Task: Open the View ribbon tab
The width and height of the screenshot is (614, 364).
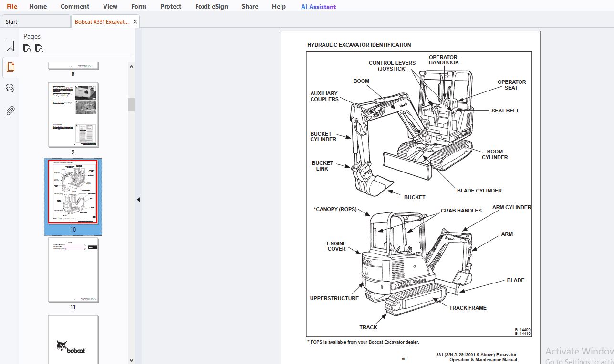Action: [x=110, y=6]
